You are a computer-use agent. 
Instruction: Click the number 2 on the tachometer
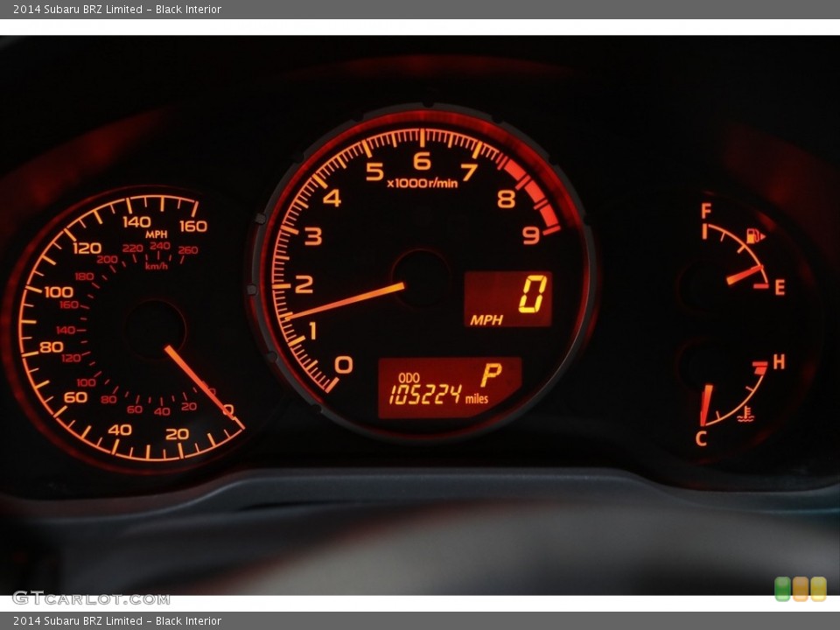click(304, 283)
